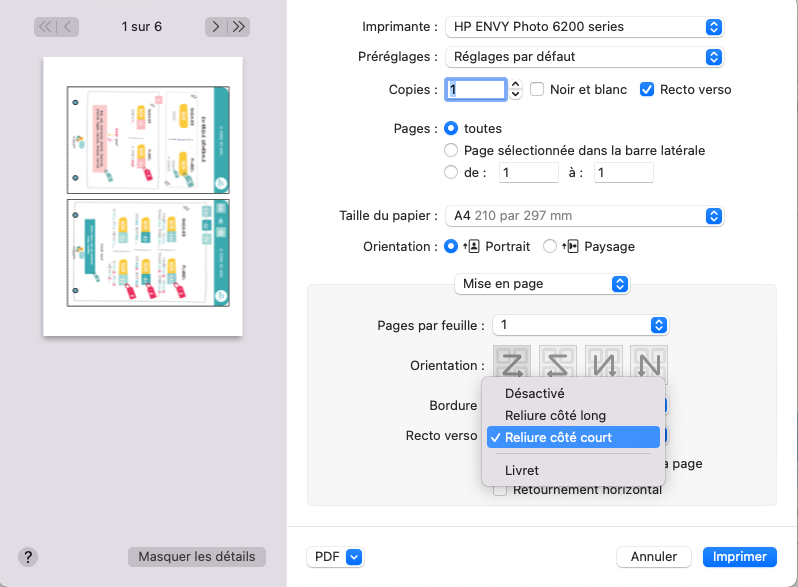Jump to last page in preview
The height and width of the screenshot is (587, 798).
tap(238, 27)
